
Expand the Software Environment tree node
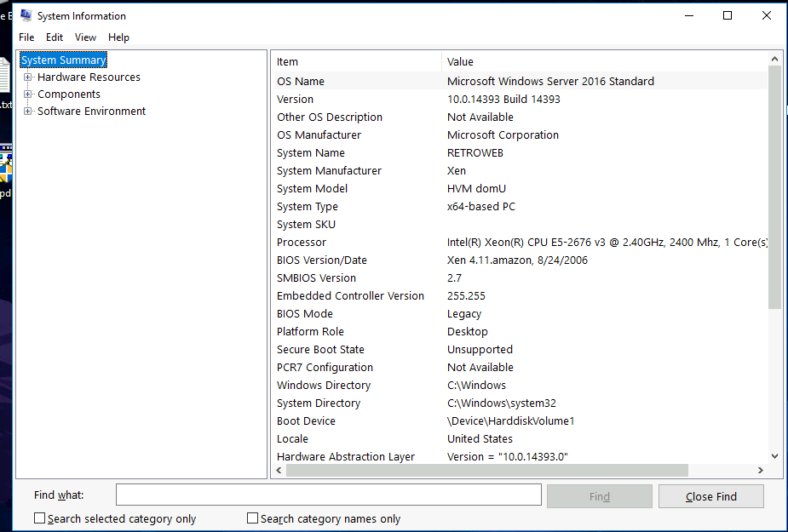pyautogui.click(x=28, y=112)
